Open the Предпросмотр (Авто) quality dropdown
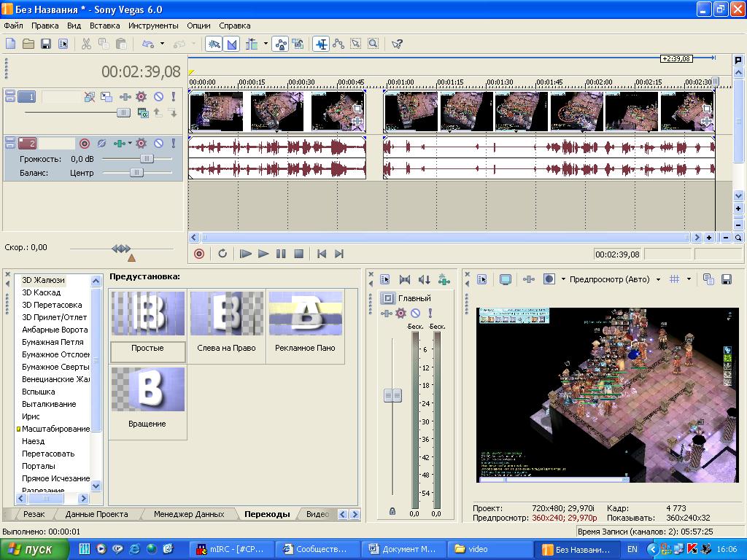The width and height of the screenshot is (747, 560). point(659,279)
